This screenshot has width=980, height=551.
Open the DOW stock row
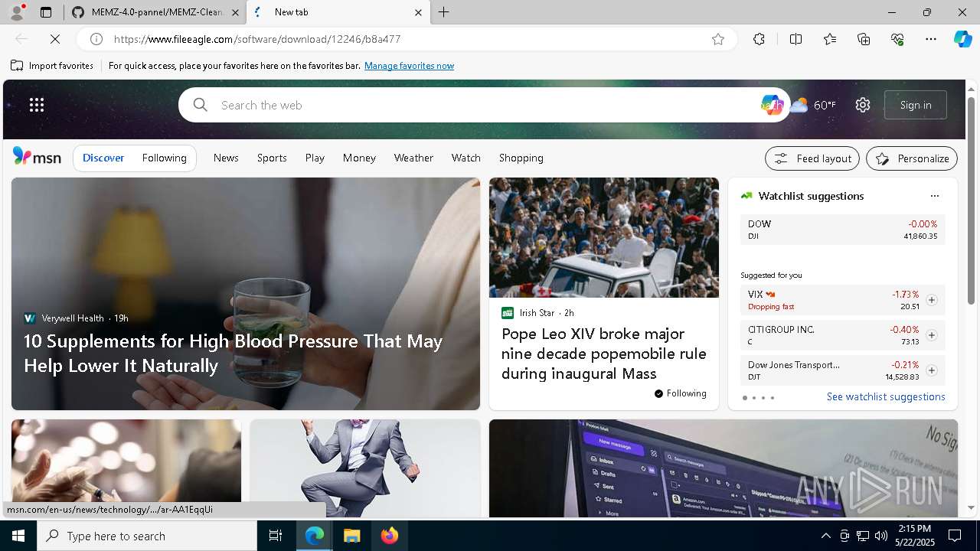(x=842, y=230)
